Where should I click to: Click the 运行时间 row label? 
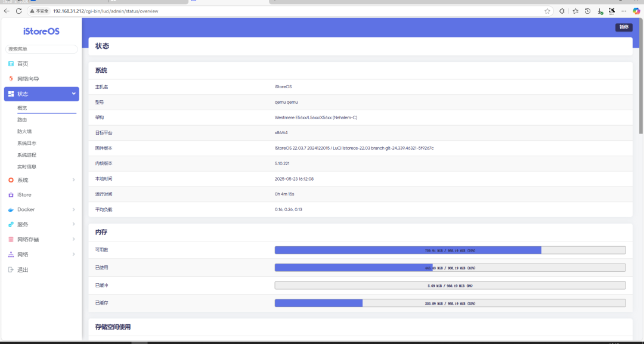click(x=104, y=194)
